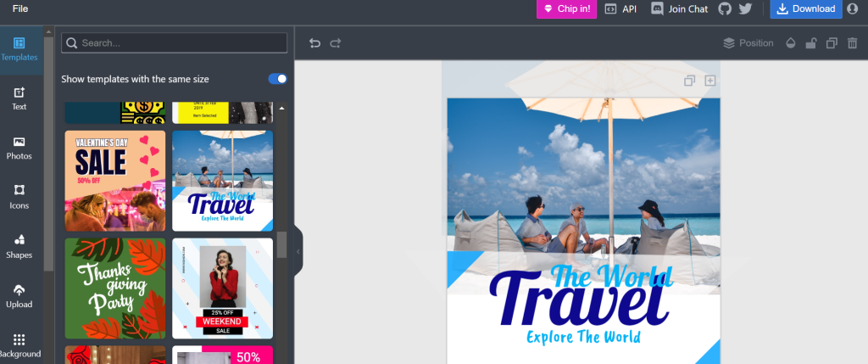Click the Chip in! button
The height and width of the screenshot is (364, 868).
[x=566, y=8]
